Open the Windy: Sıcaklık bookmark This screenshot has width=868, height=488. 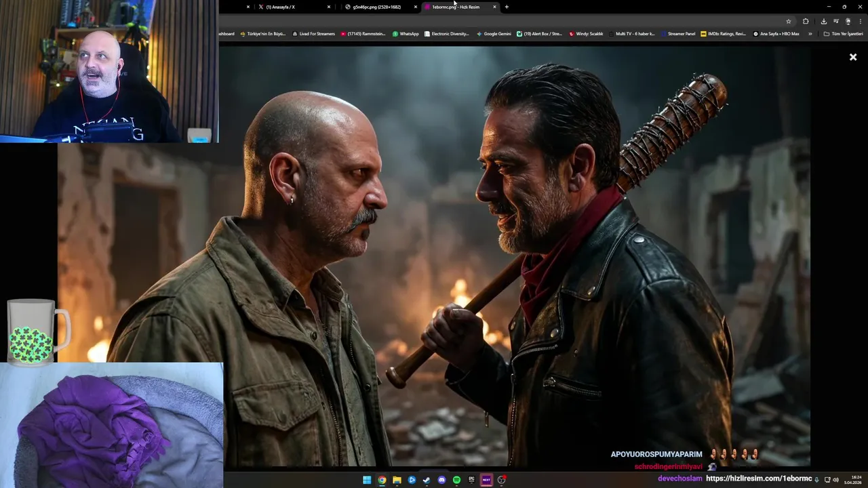[587, 33]
